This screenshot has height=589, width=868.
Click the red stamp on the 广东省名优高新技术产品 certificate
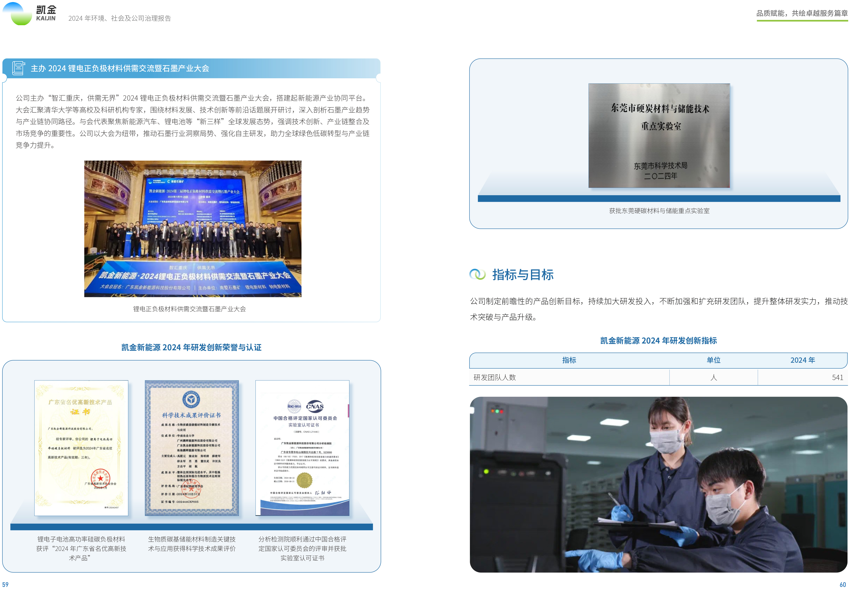(100, 478)
